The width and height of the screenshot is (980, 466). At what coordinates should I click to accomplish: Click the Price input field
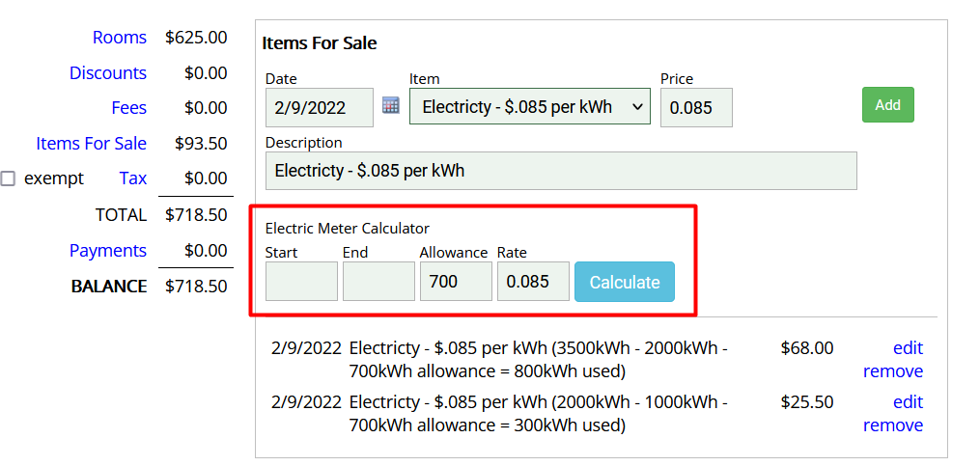[x=695, y=108]
